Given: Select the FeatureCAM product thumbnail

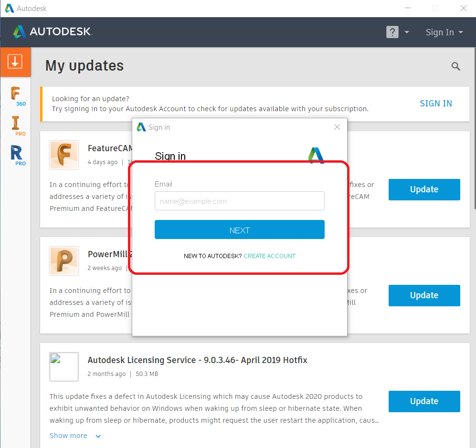Looking at the screenshot, I should point(63,155).
